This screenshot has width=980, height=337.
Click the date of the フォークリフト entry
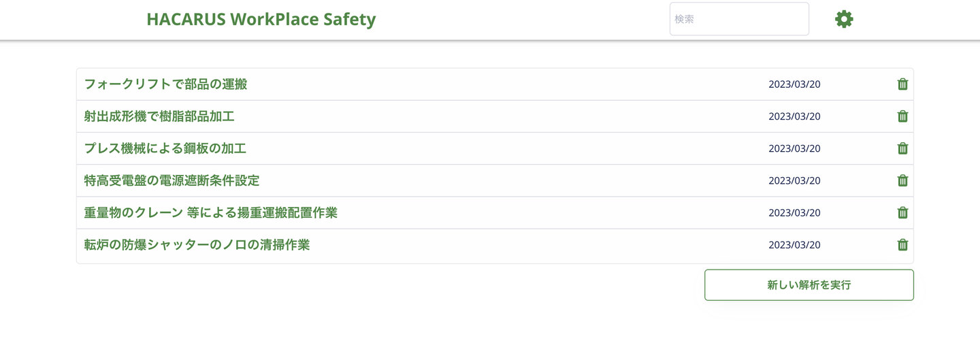pos(794,84)
